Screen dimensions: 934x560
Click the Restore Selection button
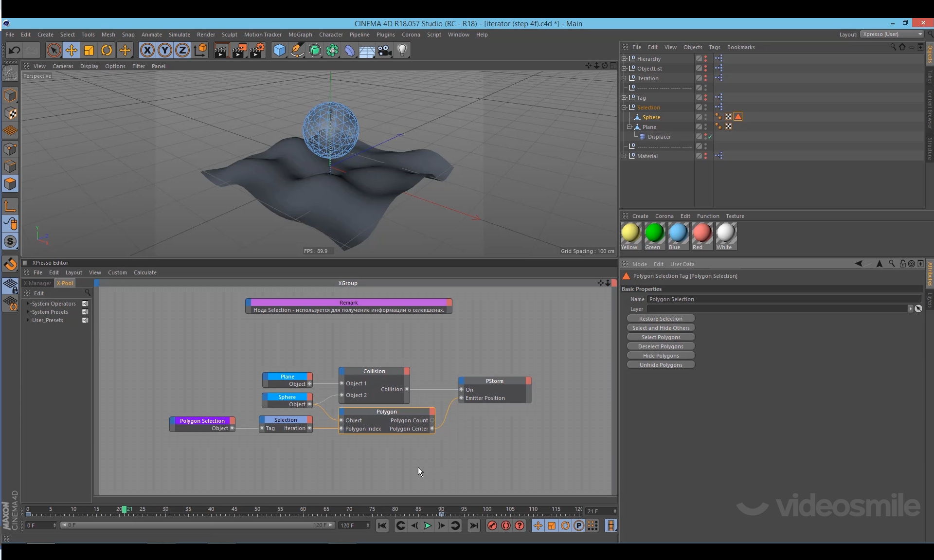[x=660, y=319]
